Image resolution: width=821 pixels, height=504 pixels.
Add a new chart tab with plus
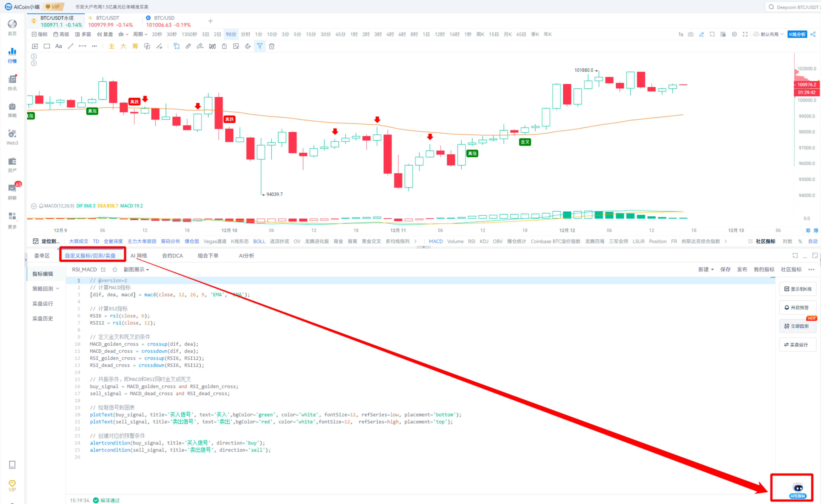tap(210, 21)
